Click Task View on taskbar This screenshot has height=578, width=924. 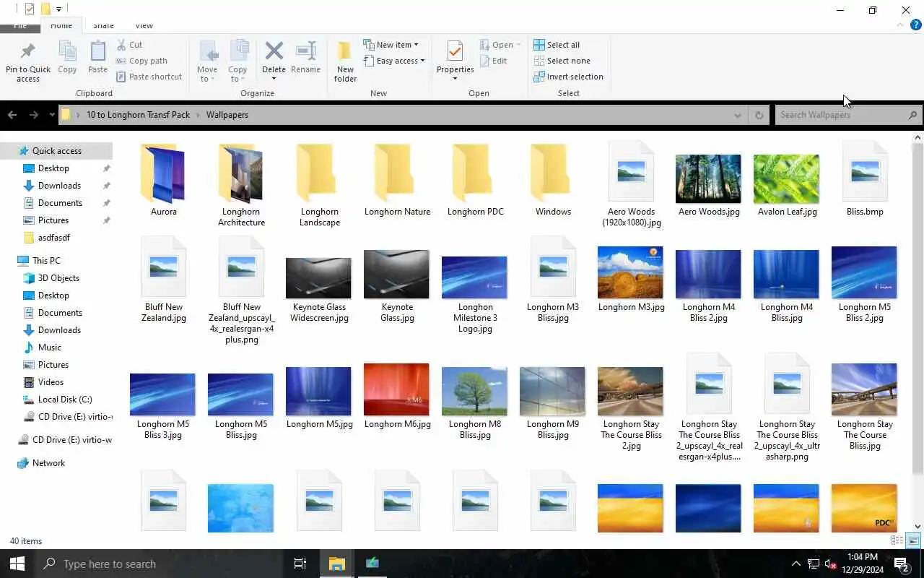tap(300, 564)
